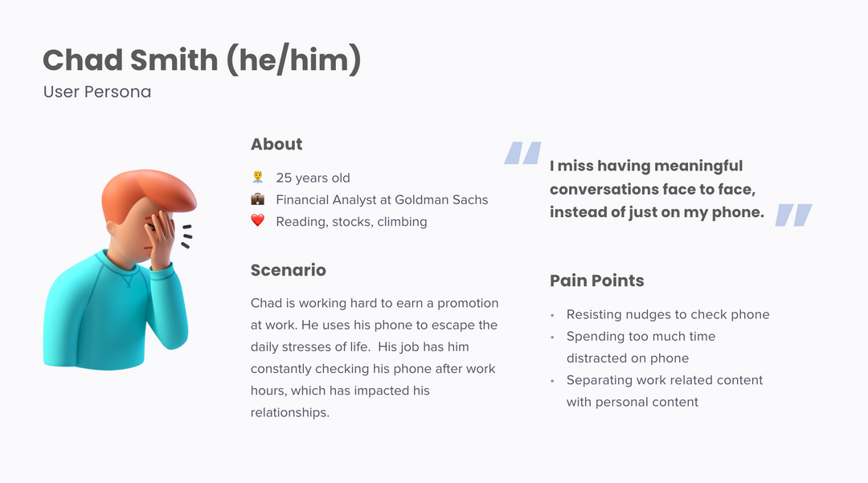Image resolution: width=868 pixels, height=483 pixels.
Task: Select the facepalm character illustration
Action: (x=120, y=269)
